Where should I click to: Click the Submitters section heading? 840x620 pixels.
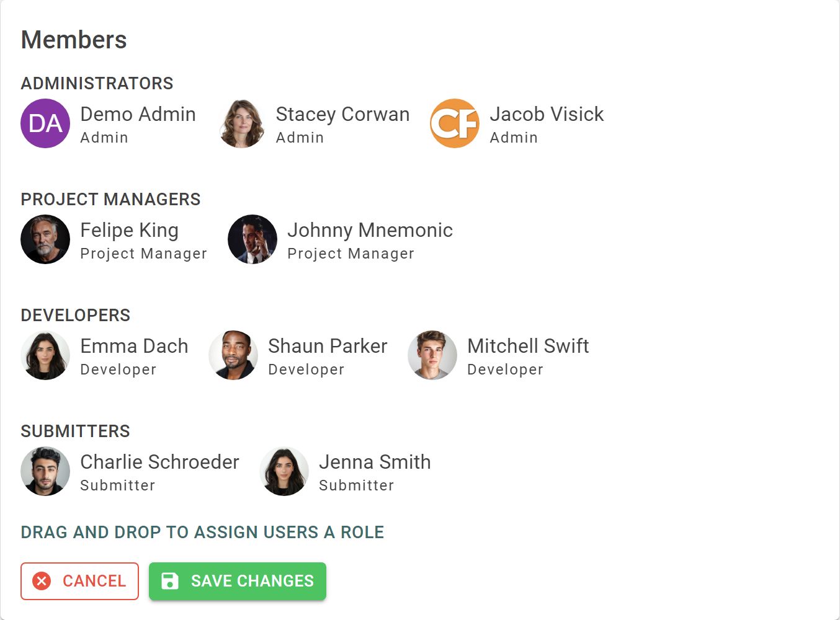pos(75,431)
